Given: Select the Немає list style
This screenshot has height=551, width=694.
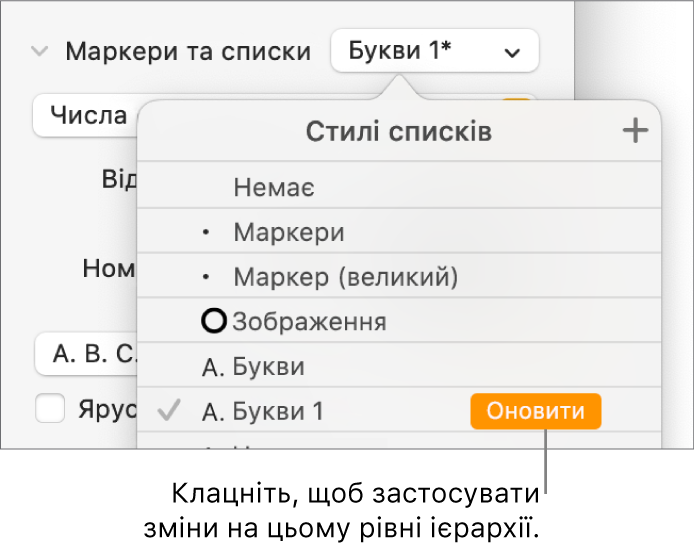Looking at the screenshot, I should point(399,186).
